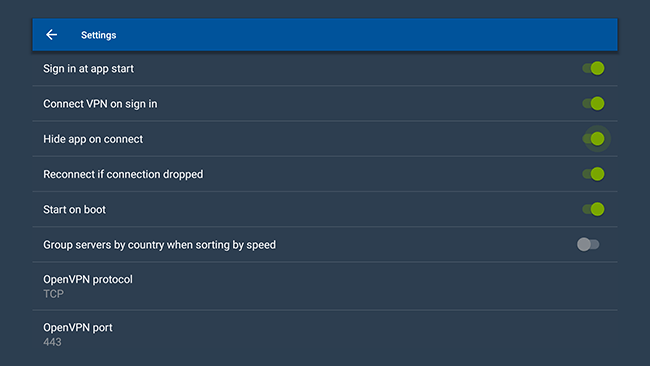Click the Sign in at app start label

click(x=88, y=69)
